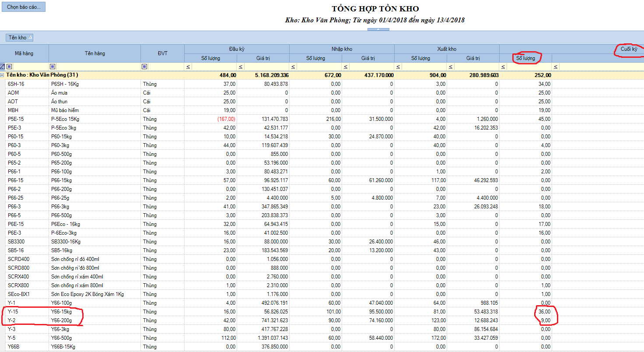644x352 pixels.
Task: Click the 119.607.439 value cell
Action: [x=263, y=145]
